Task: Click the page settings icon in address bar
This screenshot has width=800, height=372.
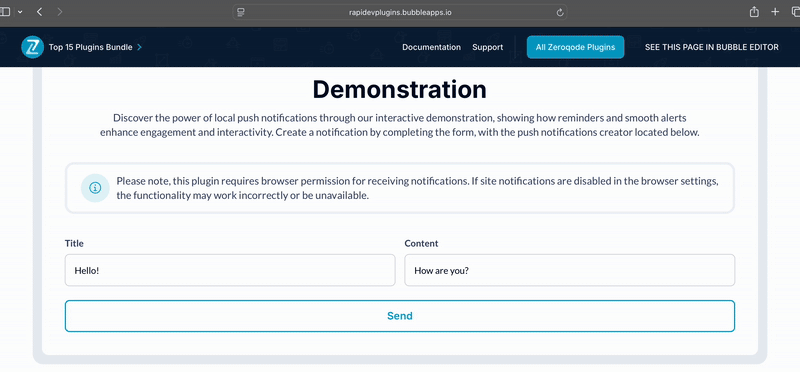Action: [x=241, y=12]
